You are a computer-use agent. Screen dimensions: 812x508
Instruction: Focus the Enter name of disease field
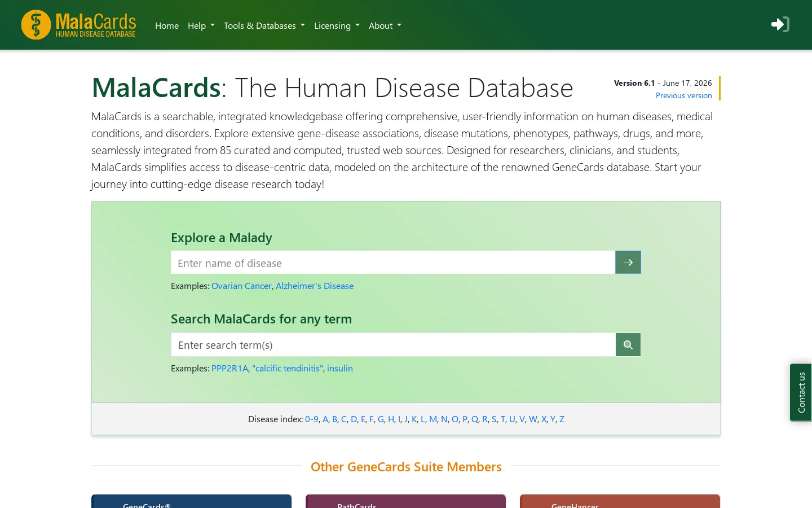393,262
